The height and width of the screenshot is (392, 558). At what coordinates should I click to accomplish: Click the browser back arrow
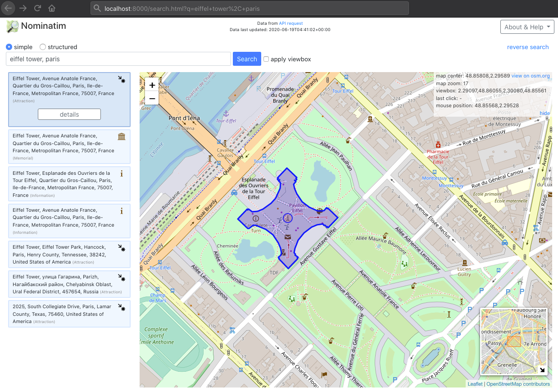point(9,8)
